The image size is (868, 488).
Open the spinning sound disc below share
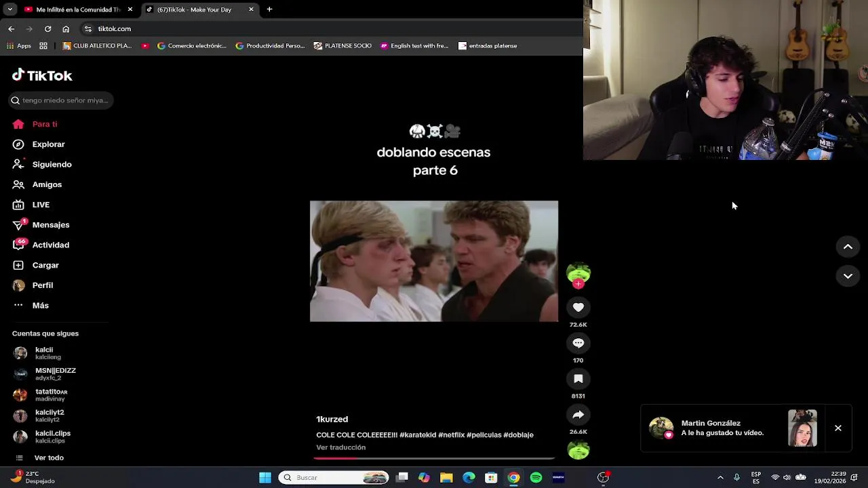578,450
